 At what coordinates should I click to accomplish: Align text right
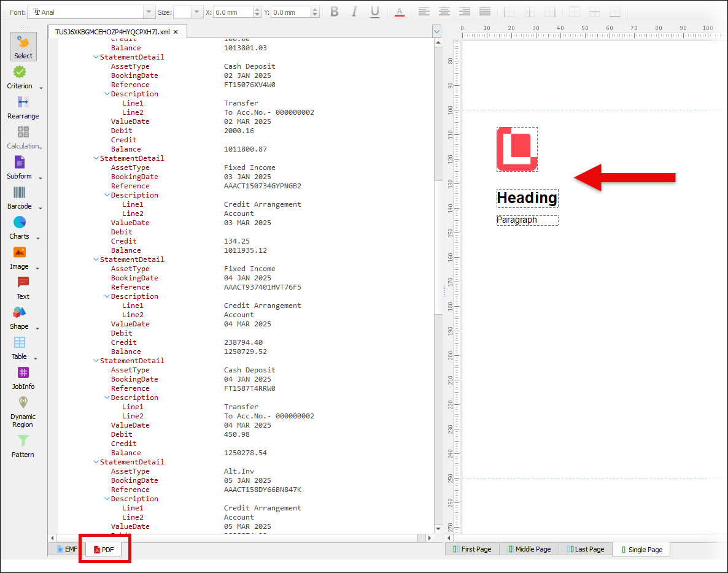tap(464, 12)
